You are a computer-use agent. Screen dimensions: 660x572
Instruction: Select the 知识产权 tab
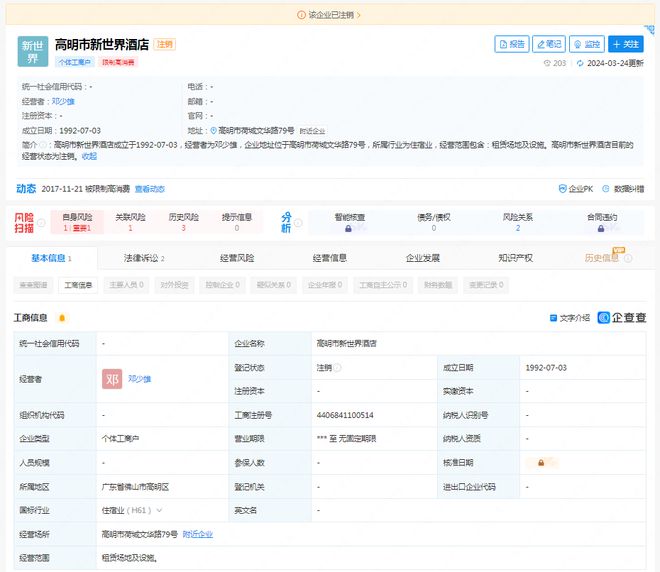coord(516,258)
